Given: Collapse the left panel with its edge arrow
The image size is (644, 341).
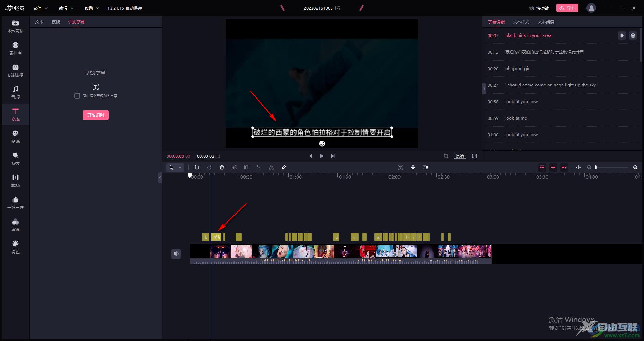Looking at the screenshot, I should (160, 178).
